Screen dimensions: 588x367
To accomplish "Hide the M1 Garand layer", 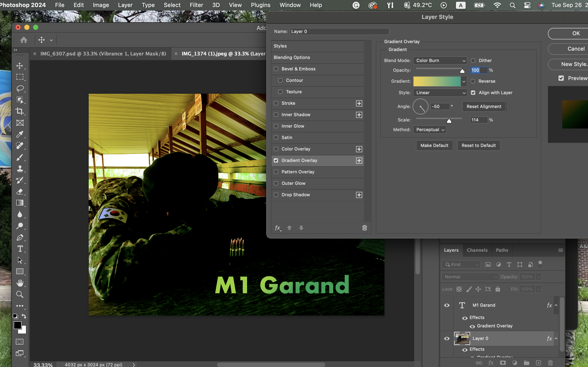I will pos(447,305).
